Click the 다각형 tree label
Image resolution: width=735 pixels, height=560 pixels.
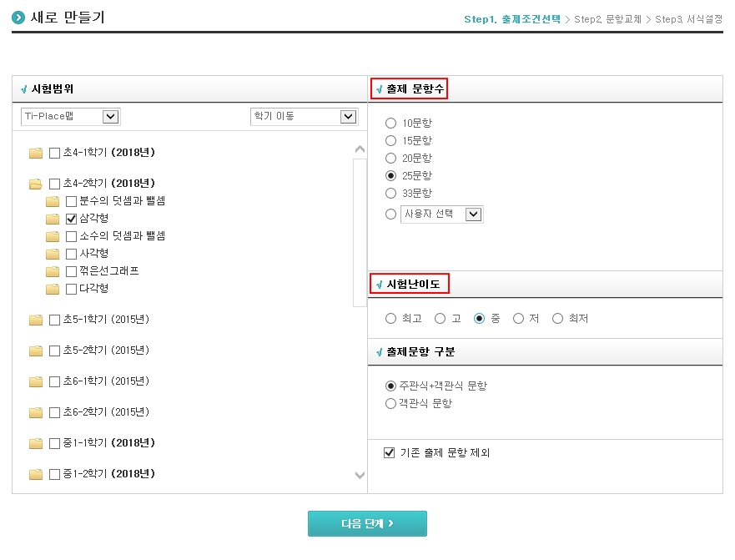[94, 289]
